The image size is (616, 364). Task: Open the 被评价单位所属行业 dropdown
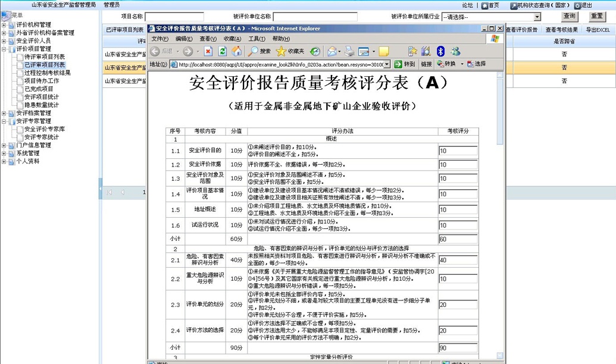[x=537, y=17]
